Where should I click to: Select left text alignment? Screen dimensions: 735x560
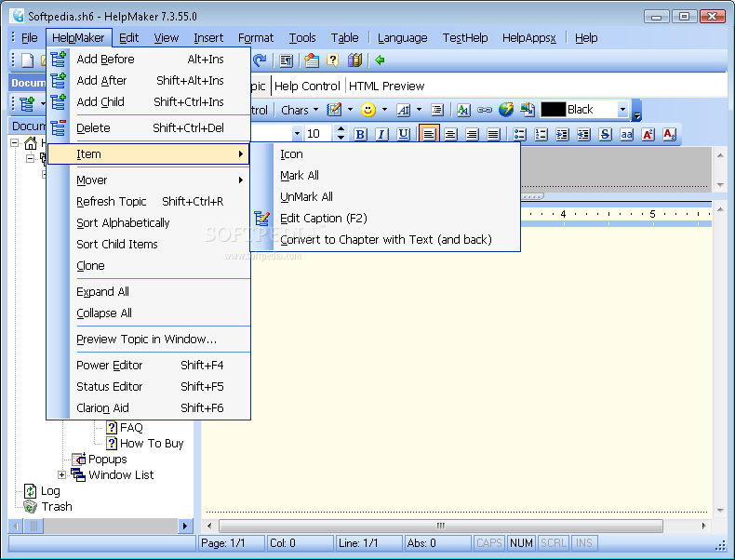coord(428,135)
